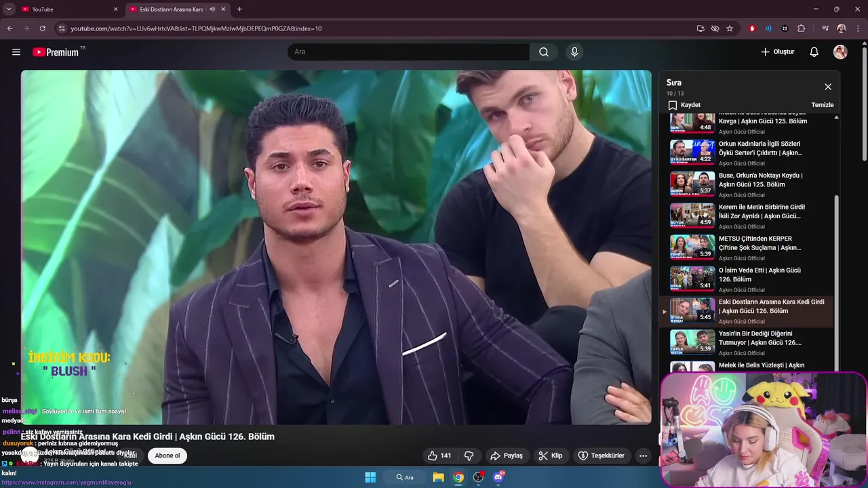Image resolution: width=868 pixels, height=488 pixels.
Task: Play 'Melek ile Belis Yüzleşti' queue video
Action: pos(746,366)
